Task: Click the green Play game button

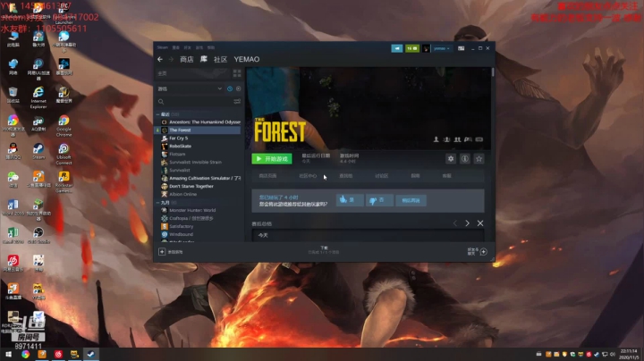Action: click(272, 159)
